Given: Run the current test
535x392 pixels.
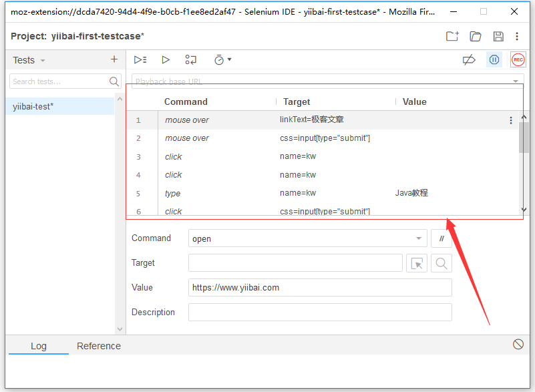Looking at the screenshot, I should tap(166, 60).
